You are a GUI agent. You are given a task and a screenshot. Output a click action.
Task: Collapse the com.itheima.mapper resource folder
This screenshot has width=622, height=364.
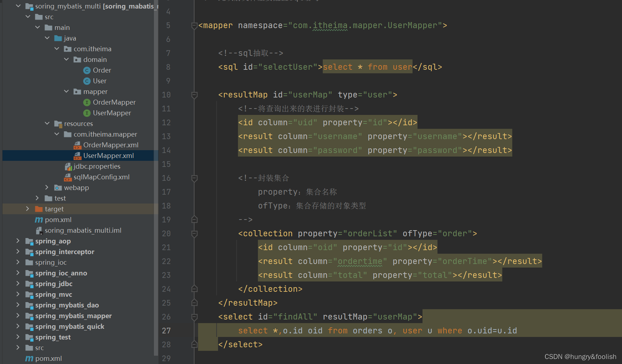tap(57, 134)
